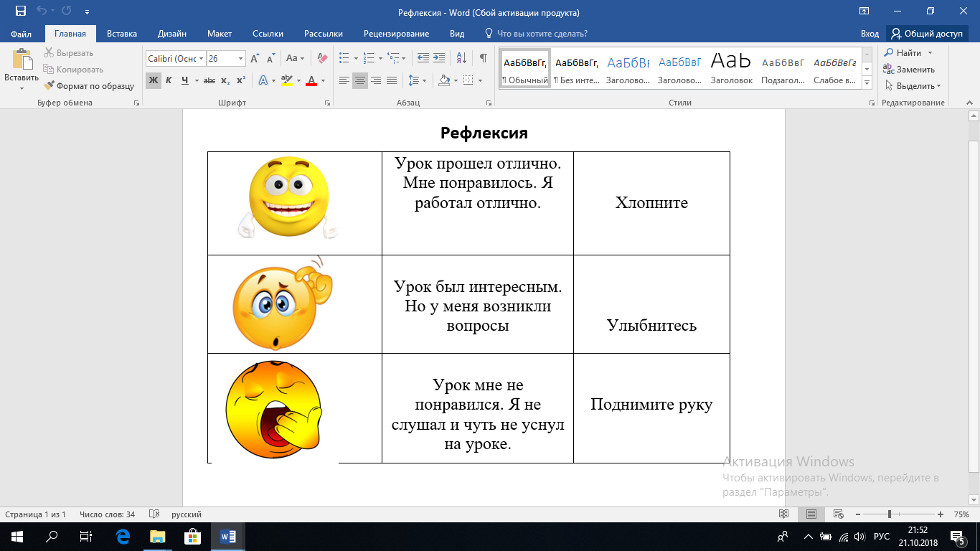980x551 pixels.
Task: Open Microsoft Edge from the taskbar
Action: (123, 536)
